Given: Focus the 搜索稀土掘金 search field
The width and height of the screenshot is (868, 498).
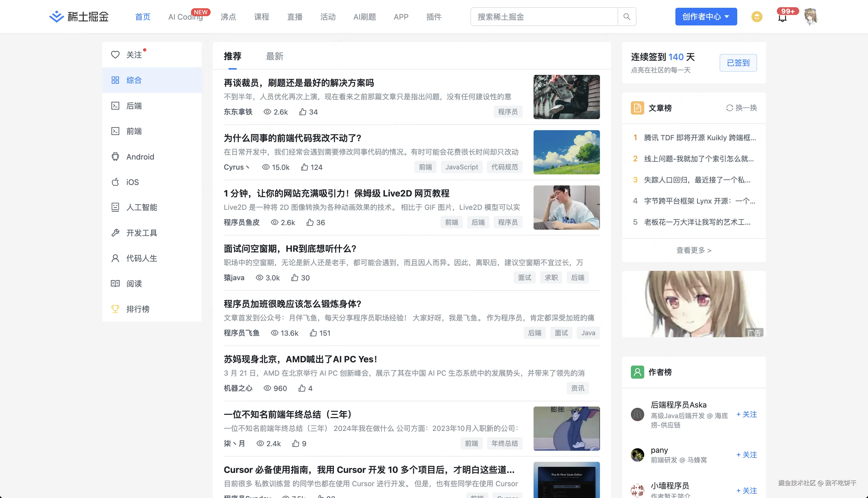Looking at the screenshot, I should 544,17.
